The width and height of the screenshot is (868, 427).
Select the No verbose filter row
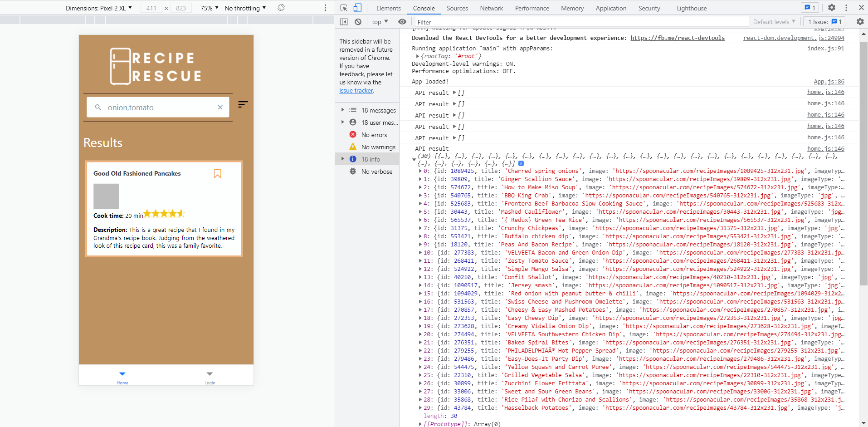368,172
